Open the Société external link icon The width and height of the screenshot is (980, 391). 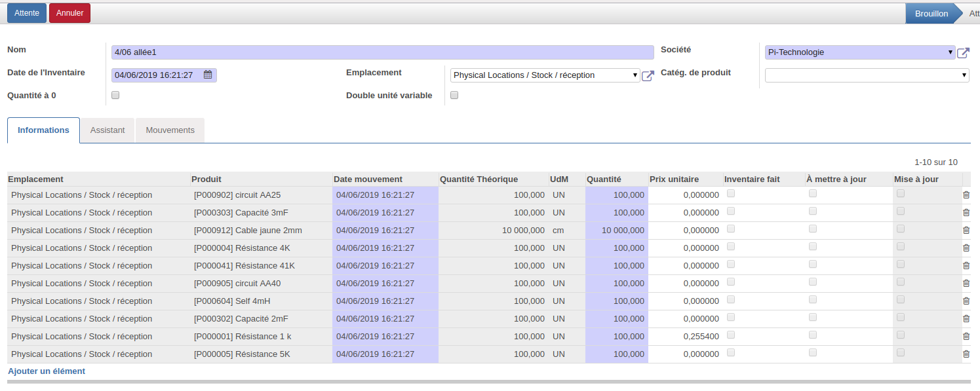963,53
